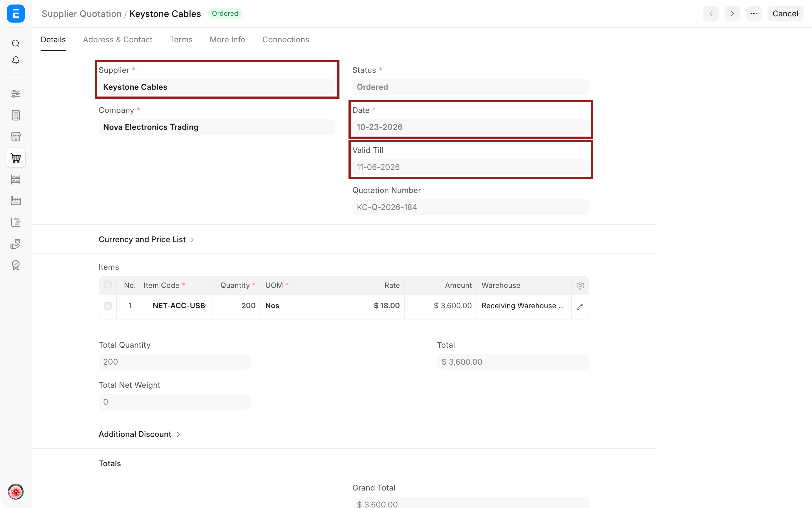
Task: Switch to Connections tab
Action: coord(286,40)
